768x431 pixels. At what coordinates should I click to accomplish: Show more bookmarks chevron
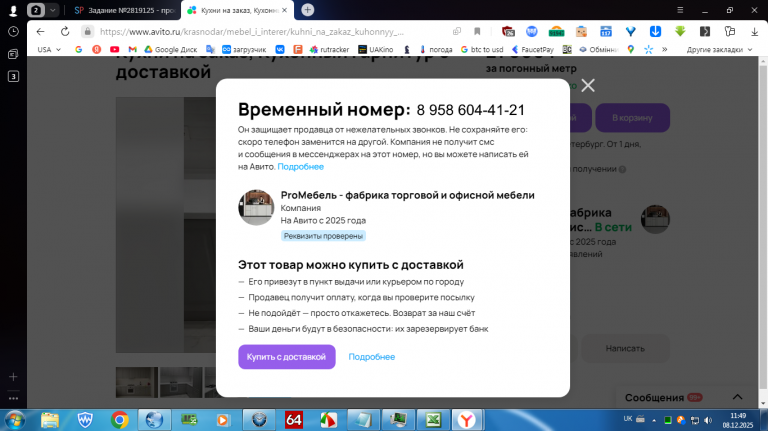tap(665, 49)
